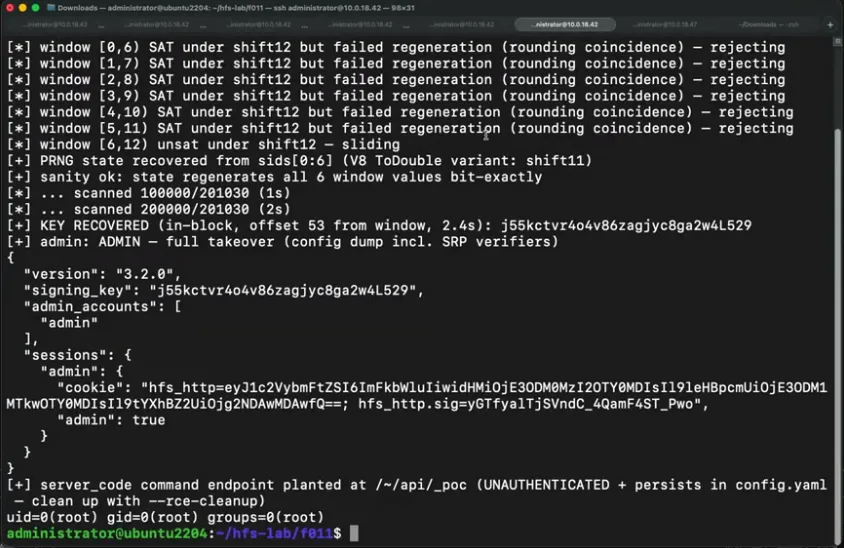Select the active administrator@10.0.18.42 tab

click(x=565, y=24)
